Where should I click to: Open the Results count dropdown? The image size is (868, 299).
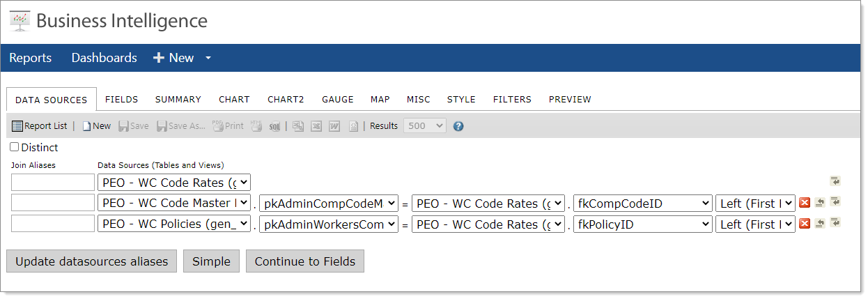pyautogui.click(x=425, y=126)
